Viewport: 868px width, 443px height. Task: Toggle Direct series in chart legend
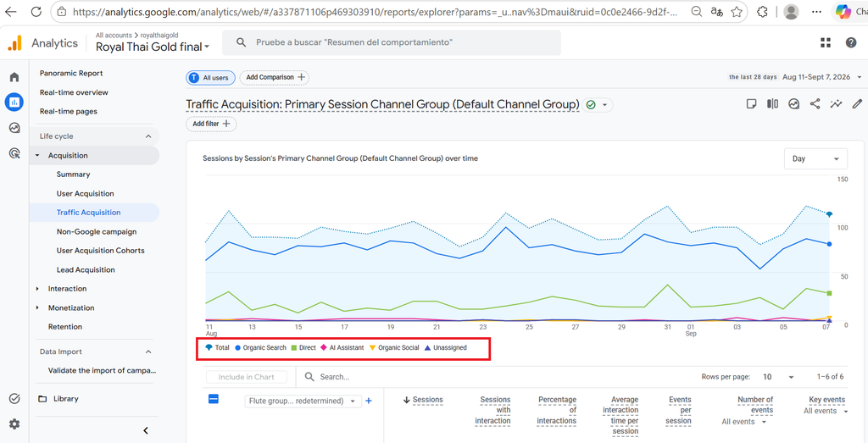tap(303, 348)
